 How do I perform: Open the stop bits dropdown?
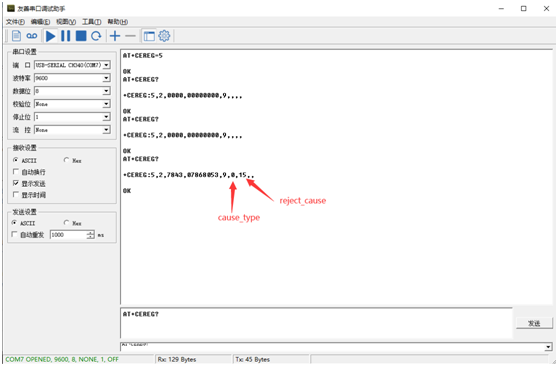(106, 117)
